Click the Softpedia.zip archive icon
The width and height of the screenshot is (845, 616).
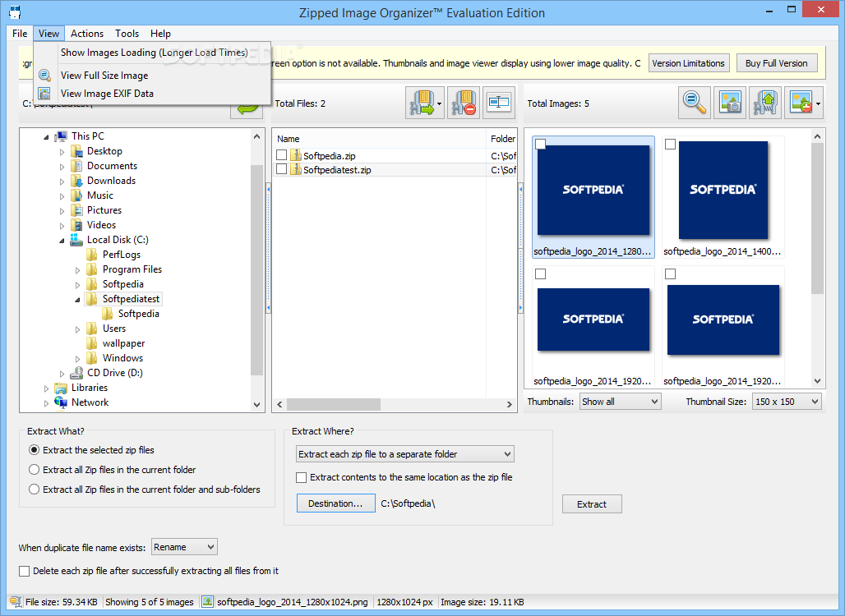tap(295, 155)
